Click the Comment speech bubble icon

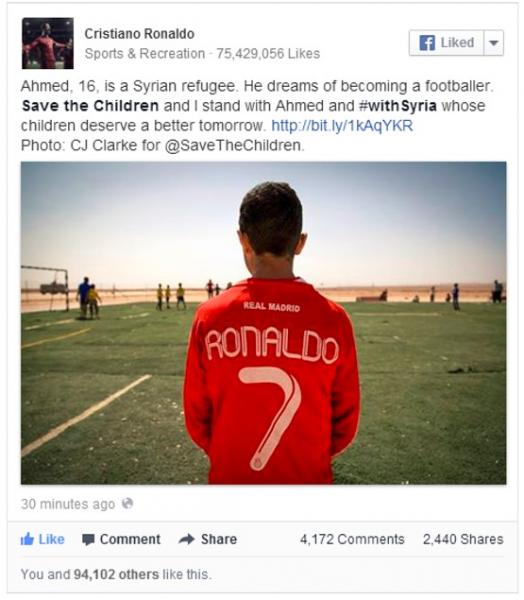pos(88,540)
